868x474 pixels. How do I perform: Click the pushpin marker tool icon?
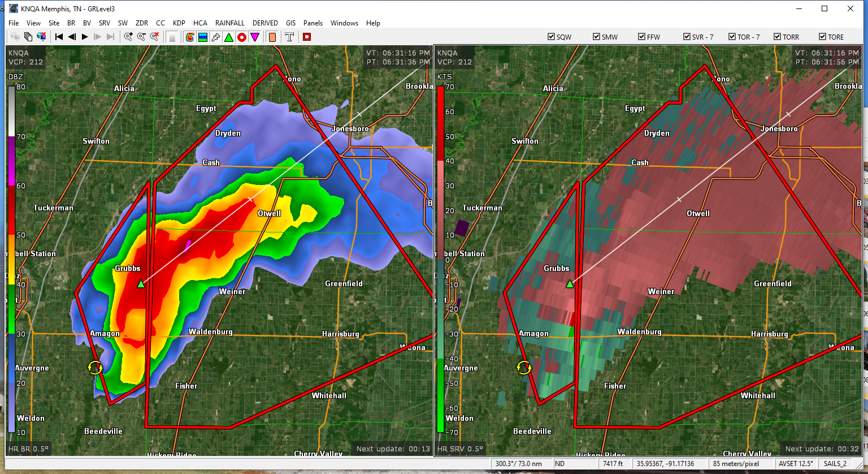216,37
